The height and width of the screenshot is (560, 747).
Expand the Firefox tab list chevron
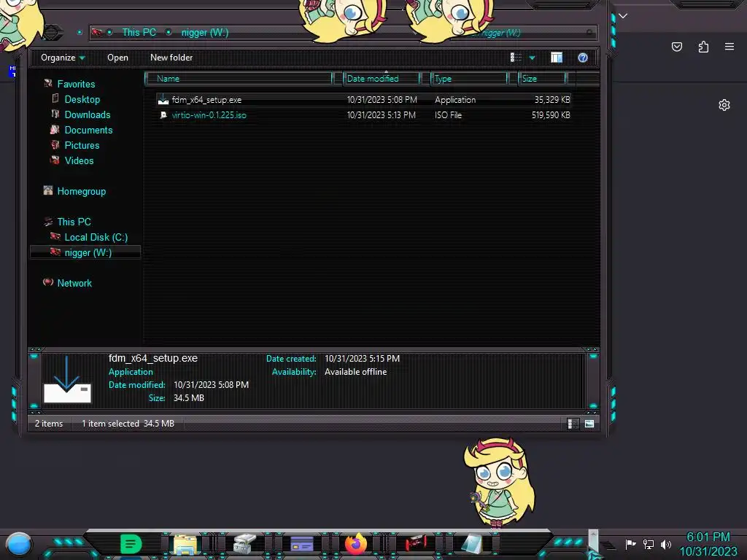(623, 16)
